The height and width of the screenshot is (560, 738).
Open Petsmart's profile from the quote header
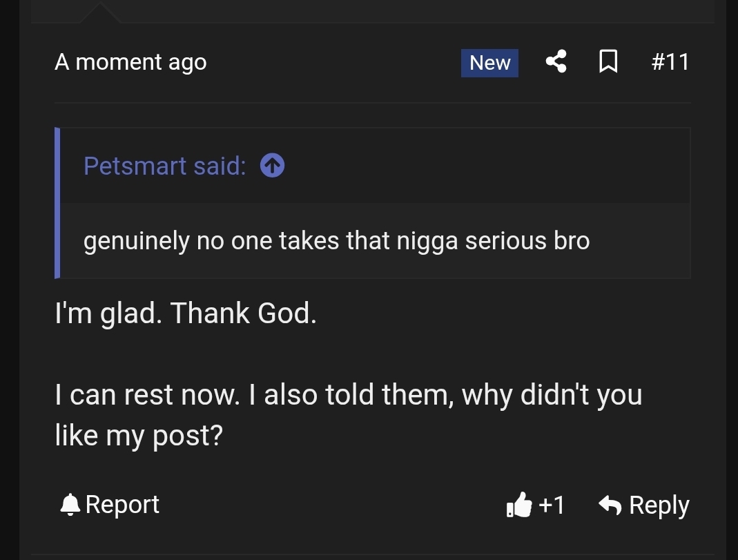[x=164, y=165]
